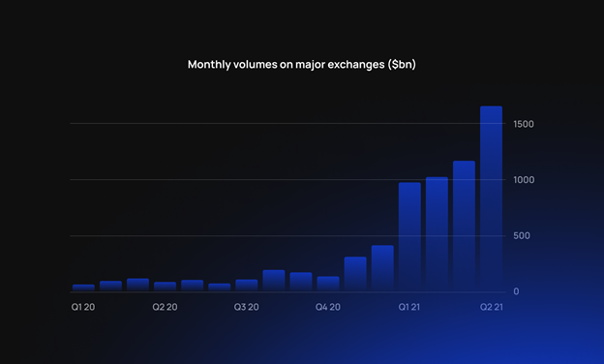This screenshot has height=364, width=604.
Task: Select the bar above the Q4 20 label
Action: pos(328,284)
